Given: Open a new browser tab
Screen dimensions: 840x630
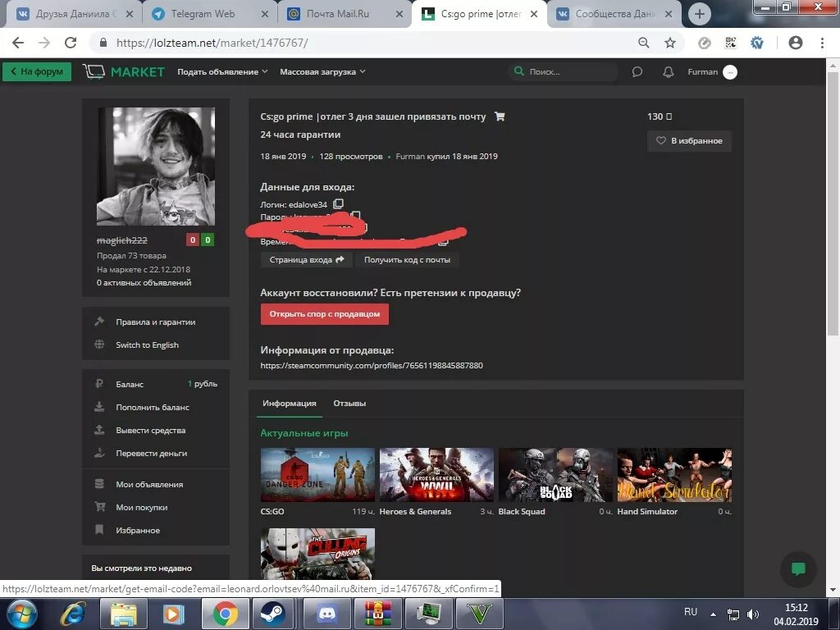Looking at the screenshot, I should [x=699, y=14].
